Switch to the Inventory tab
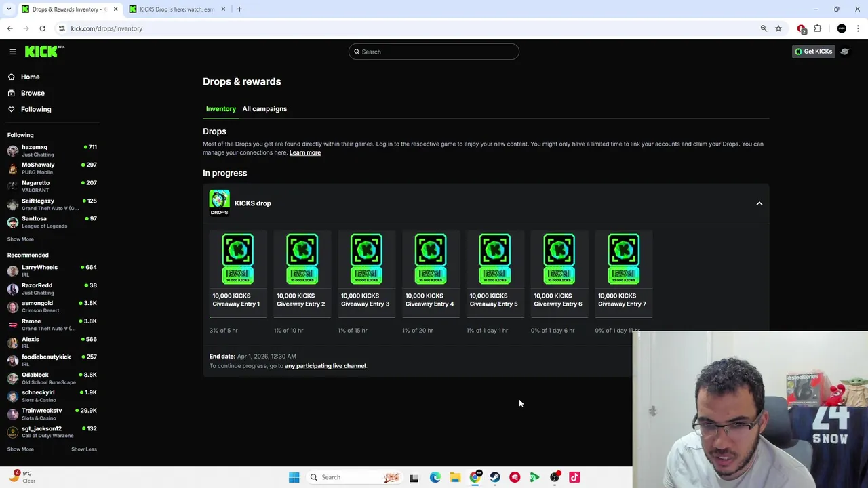 [x=221, y=108]
